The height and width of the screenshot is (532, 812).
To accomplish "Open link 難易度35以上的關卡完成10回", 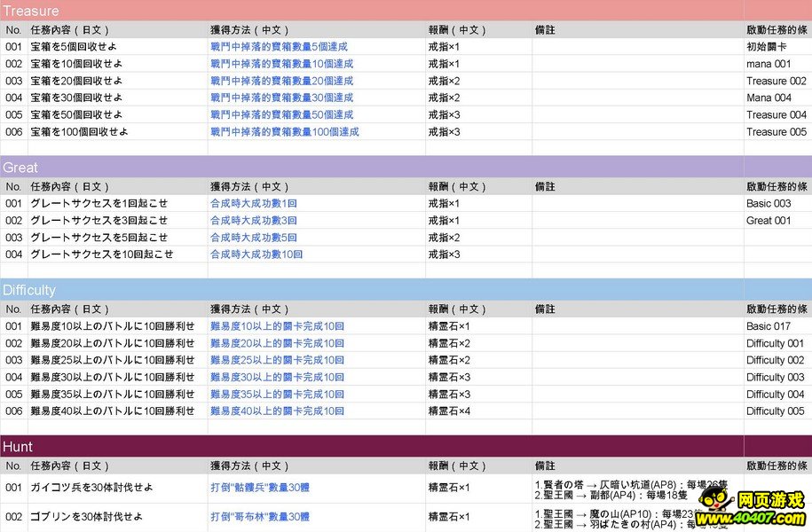I will click(277, 394).
